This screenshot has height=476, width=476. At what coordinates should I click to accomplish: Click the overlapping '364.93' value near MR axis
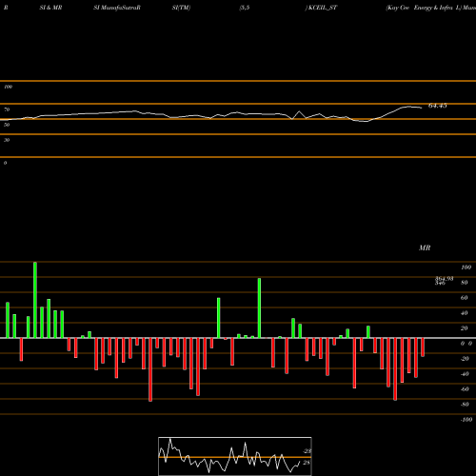click(445, 279)
